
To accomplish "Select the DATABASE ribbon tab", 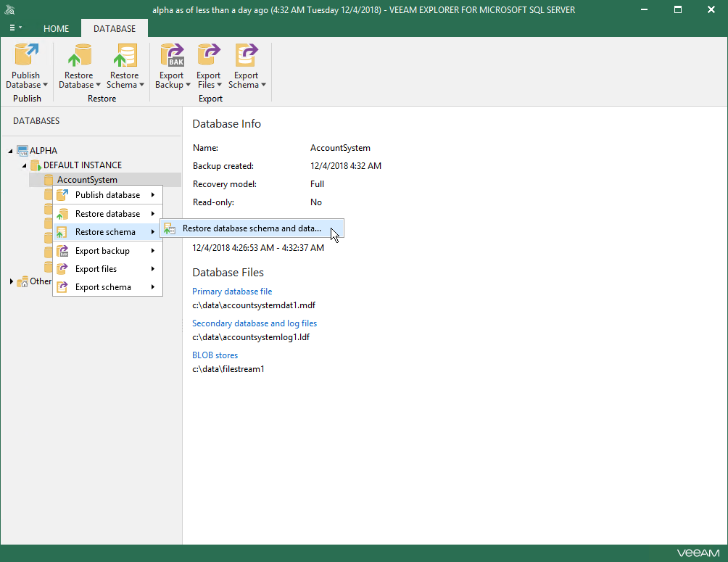I will [115, 29].
